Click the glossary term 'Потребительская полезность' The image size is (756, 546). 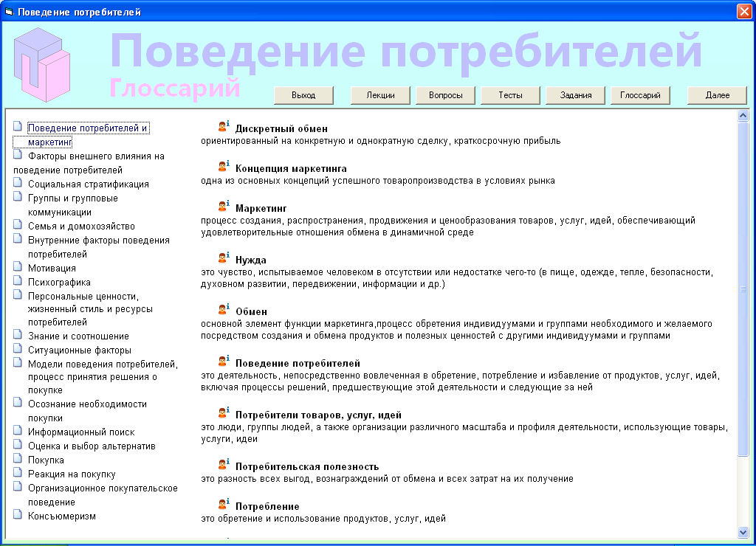click(x=307, y=466)
